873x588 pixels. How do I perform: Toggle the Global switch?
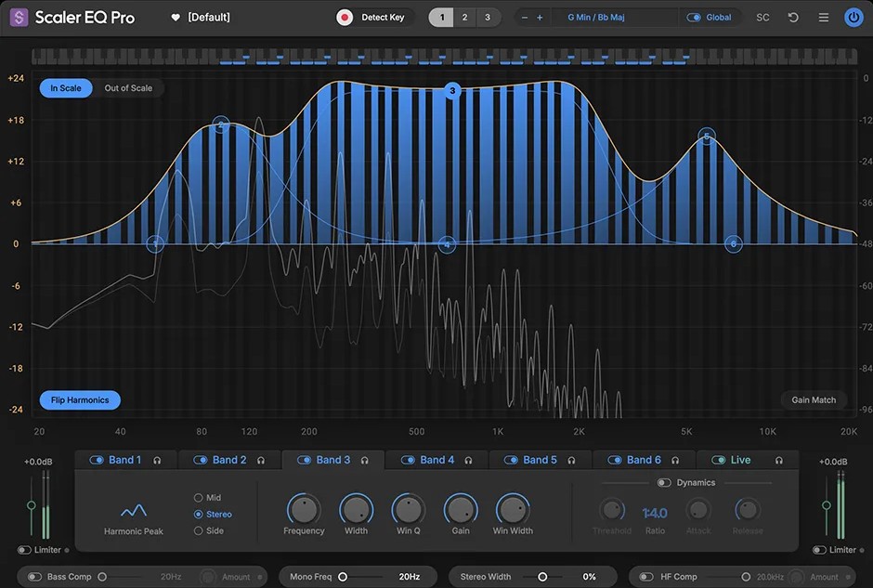693,18
